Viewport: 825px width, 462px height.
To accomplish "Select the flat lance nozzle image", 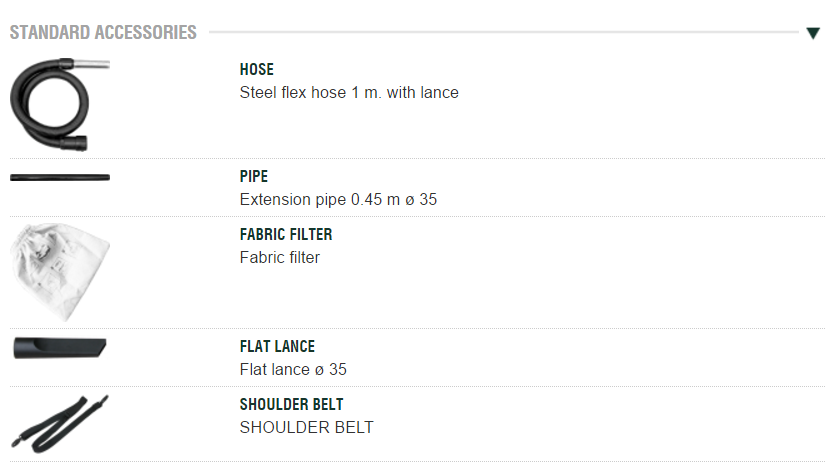I will click(60, 348).
